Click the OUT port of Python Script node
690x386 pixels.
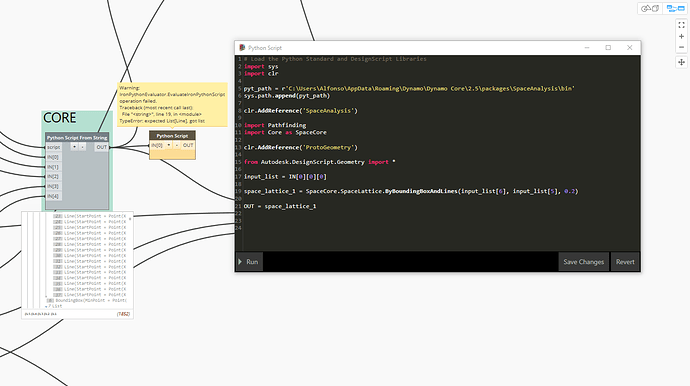click(x=188, y=145)
